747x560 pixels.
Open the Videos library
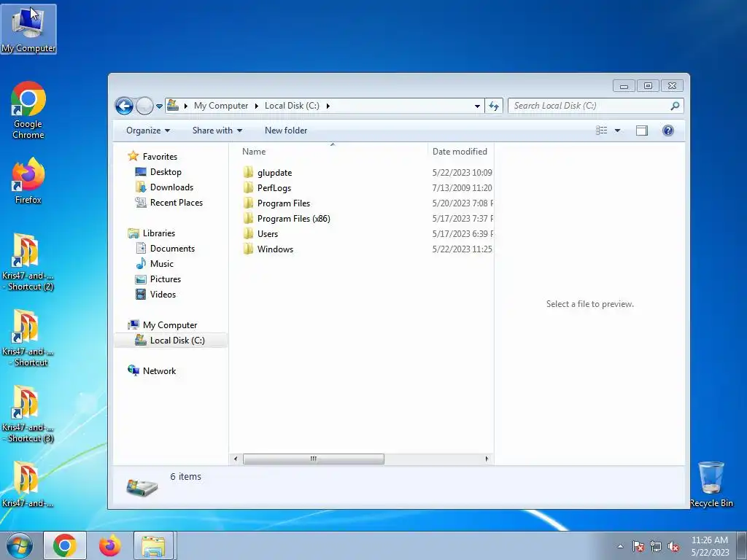[x=163, y=295]
